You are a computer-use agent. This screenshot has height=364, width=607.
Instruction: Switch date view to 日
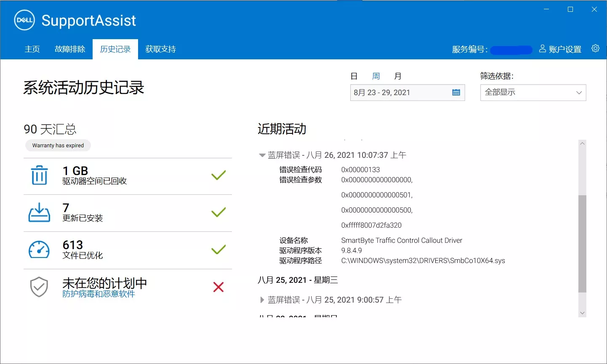coord(354,76)
